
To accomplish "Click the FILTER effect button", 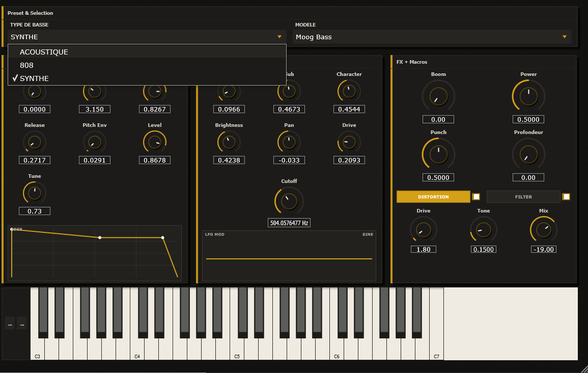I will click(x=523, y=197).
